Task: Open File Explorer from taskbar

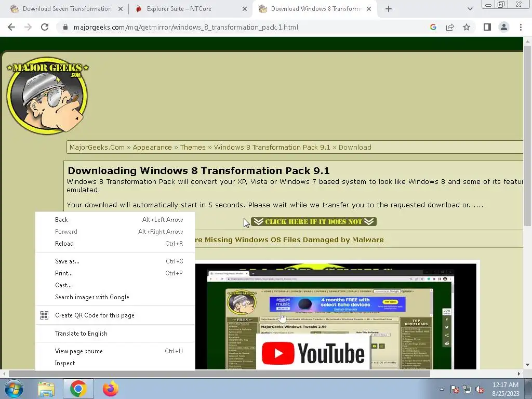Action: (46, 389)
